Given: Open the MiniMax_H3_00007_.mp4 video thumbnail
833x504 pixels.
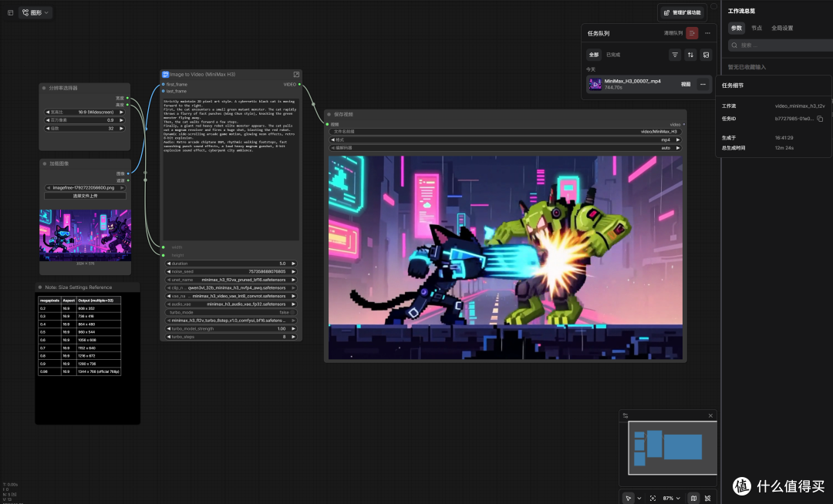Looking at the screenshot, I should pyautogui.click(x=595, y=84).
